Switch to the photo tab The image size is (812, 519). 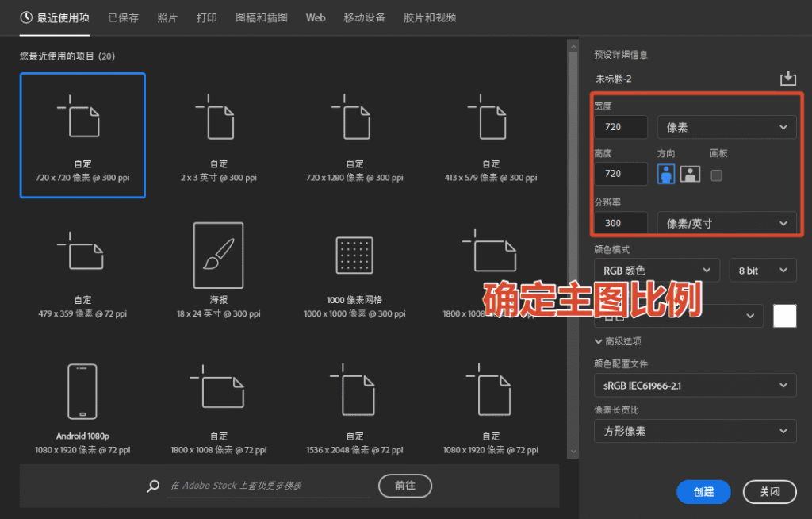point(167,17)
